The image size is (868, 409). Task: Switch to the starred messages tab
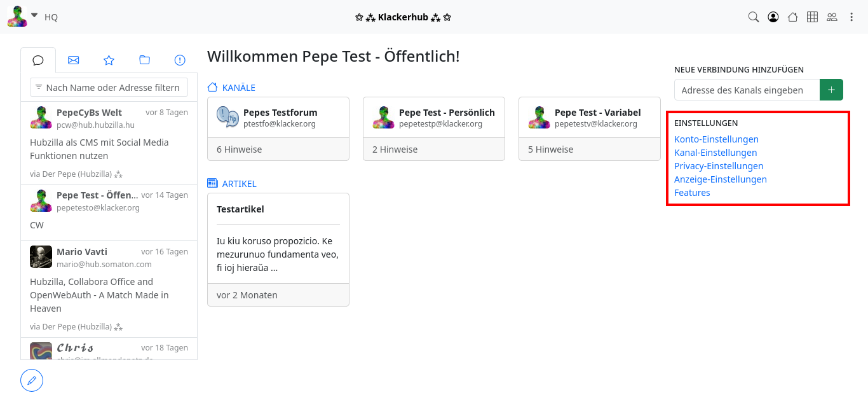point(109,60)
